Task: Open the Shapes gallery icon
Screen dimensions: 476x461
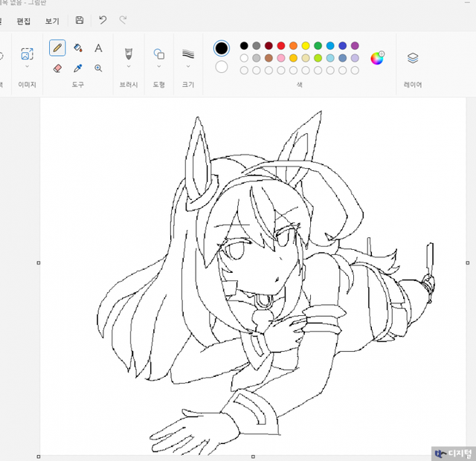Action: 158,54
